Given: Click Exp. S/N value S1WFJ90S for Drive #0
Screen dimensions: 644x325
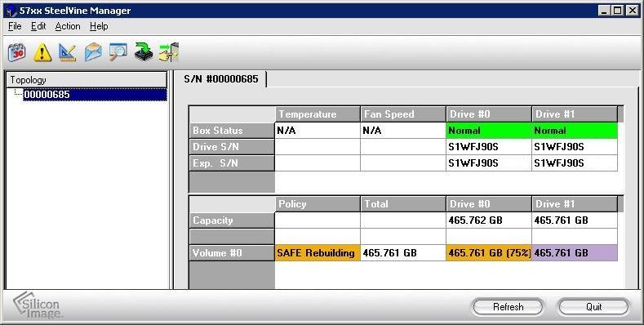Looking at the screenshot, I should [x=489, y=163].
